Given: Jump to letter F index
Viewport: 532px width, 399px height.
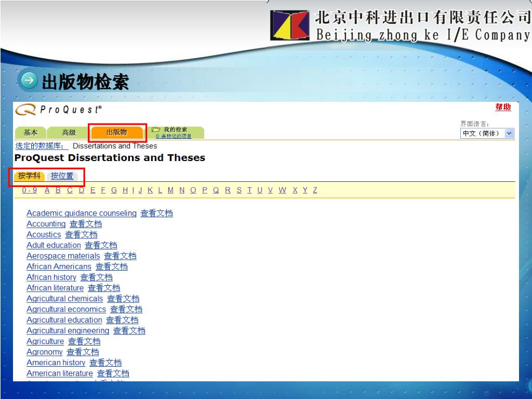Looking at the screenshot, I should pyautogui.click(x=103, y=190).
